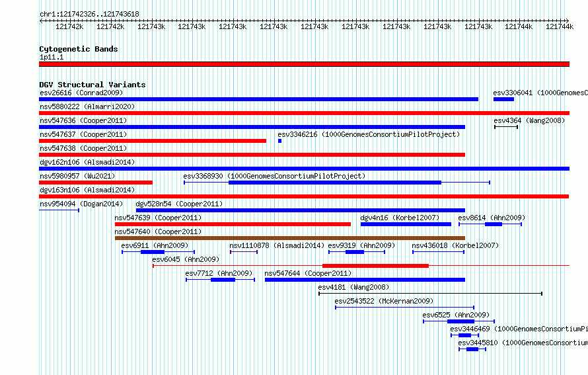Open dgv4n16 (Korbel2007) variant label
This screenshot has width=588, height=375.
tap(400, 218)
